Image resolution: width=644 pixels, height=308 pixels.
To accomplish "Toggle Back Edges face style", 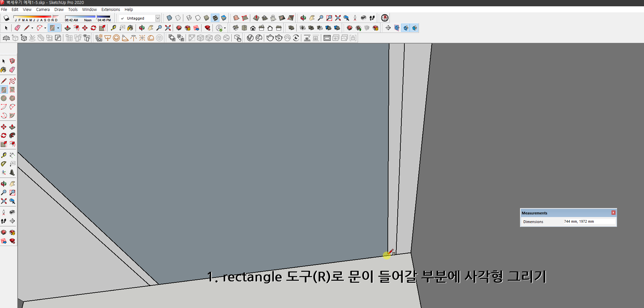I will [x=178, y=18].
